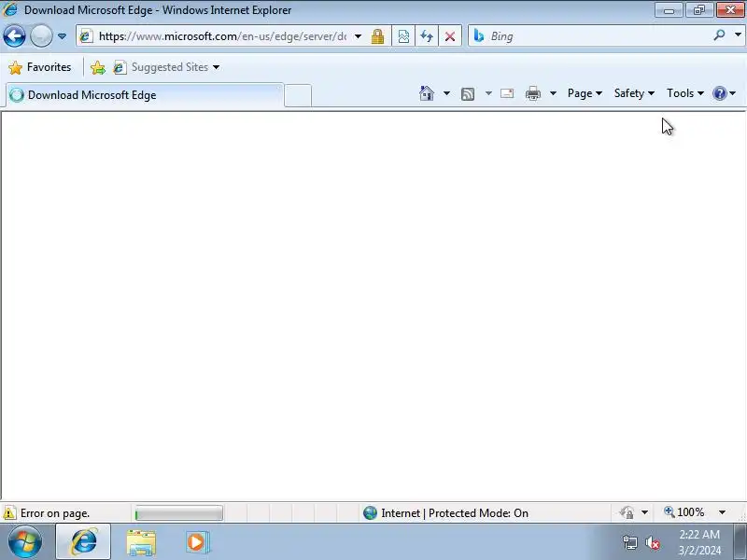Click 'Internet | Protected Mode: On' status
The height and width of the screenshot is (560, 747).
445,512
